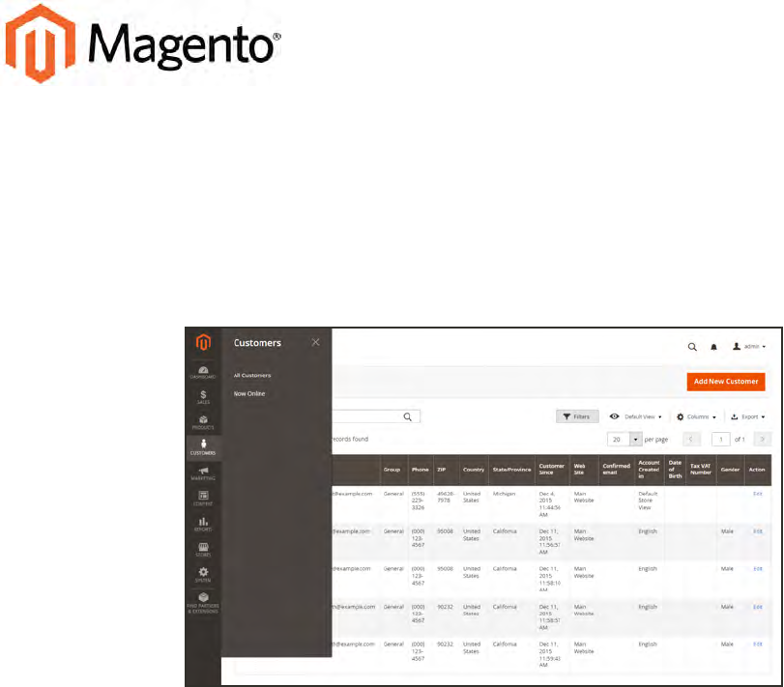Screen dimensions: 784x687
Task: Open the Reports sidebar menu
Action: [203, 524]
